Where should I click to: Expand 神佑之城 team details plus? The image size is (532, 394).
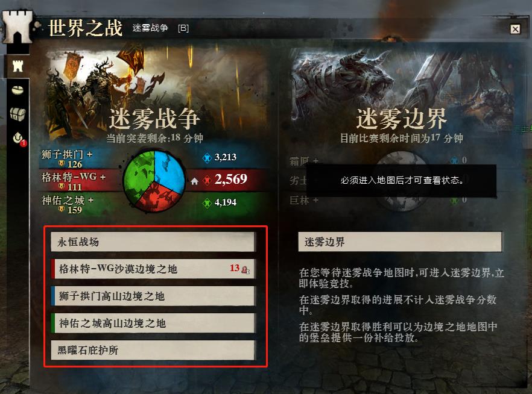click(x=90, y=200)
